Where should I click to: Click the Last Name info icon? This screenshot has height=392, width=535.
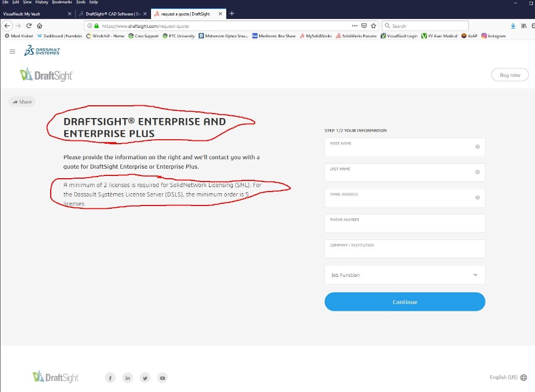478,172
